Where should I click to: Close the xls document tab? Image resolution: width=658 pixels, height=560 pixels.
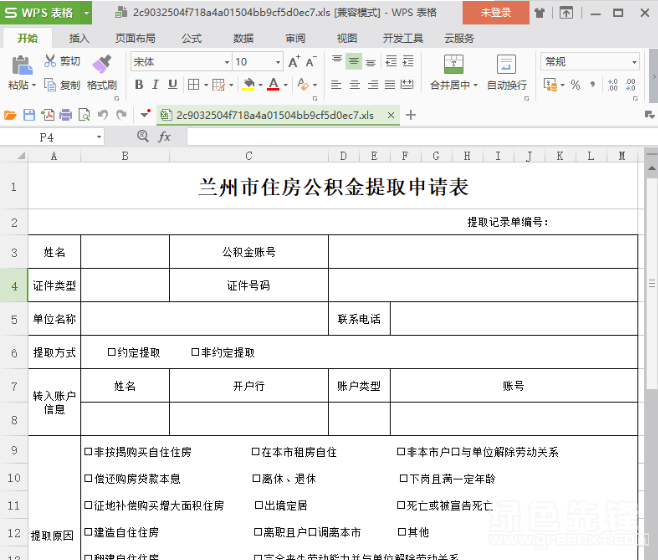(x=391, y=115)
